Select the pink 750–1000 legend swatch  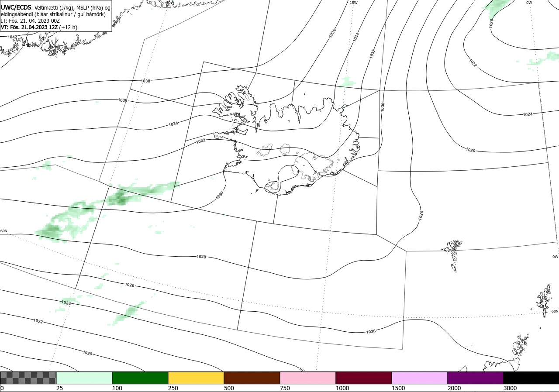coord(308,378)
